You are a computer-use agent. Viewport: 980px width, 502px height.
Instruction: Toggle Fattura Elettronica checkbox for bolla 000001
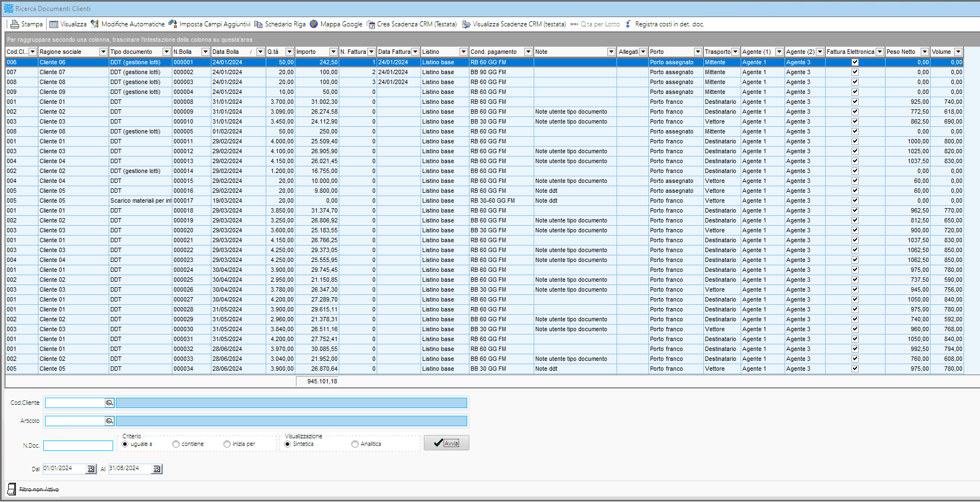855,63
